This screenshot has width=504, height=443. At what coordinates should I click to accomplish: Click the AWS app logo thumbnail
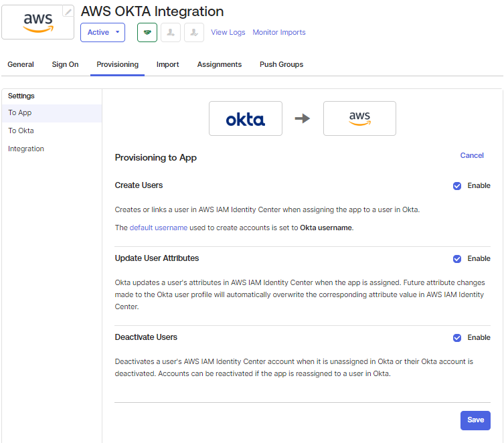point(38,22)
